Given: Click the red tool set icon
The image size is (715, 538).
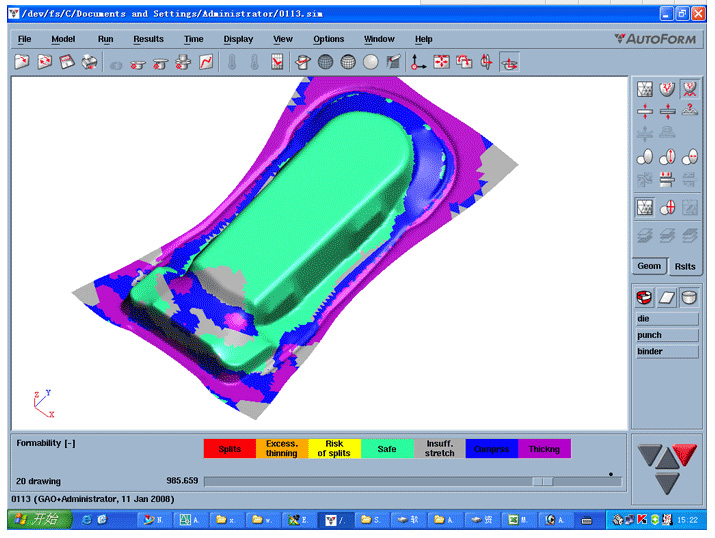Looking at the screenshot, I should pos(645,297).
